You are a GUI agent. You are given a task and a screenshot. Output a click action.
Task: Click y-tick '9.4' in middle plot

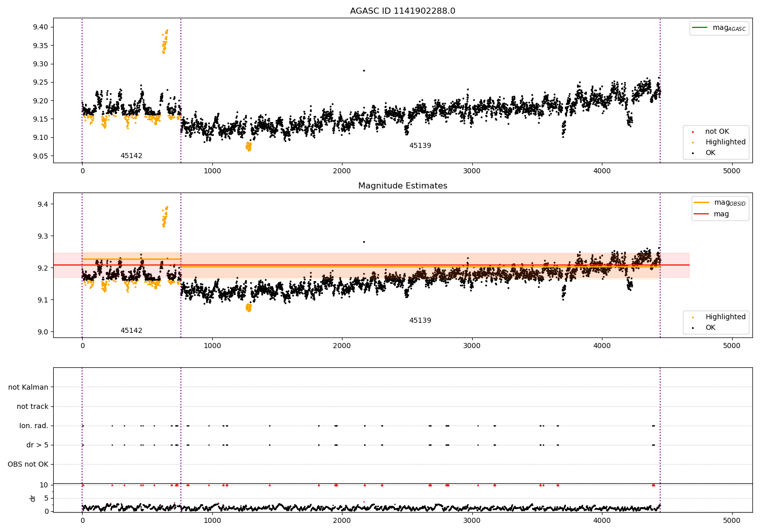tap(42, 204)
